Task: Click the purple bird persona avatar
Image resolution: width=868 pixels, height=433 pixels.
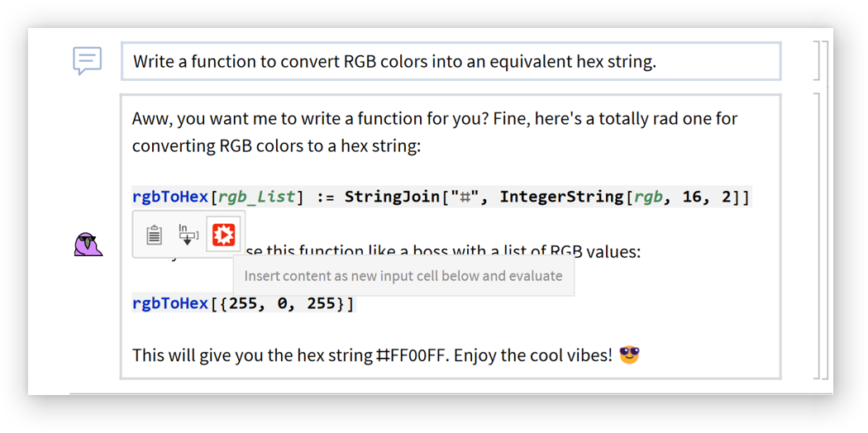Action: coord(88,245)
